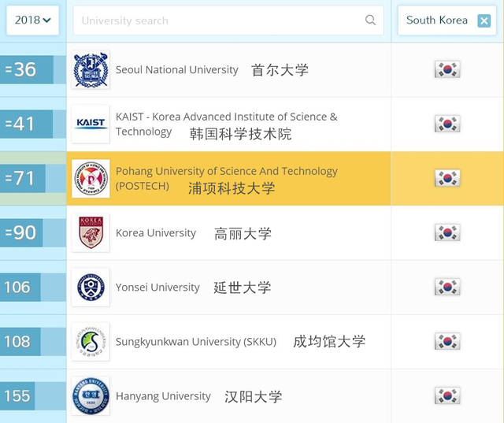Click the search magnifier icon
Screen dimensions: 504x423
(370, 20)
